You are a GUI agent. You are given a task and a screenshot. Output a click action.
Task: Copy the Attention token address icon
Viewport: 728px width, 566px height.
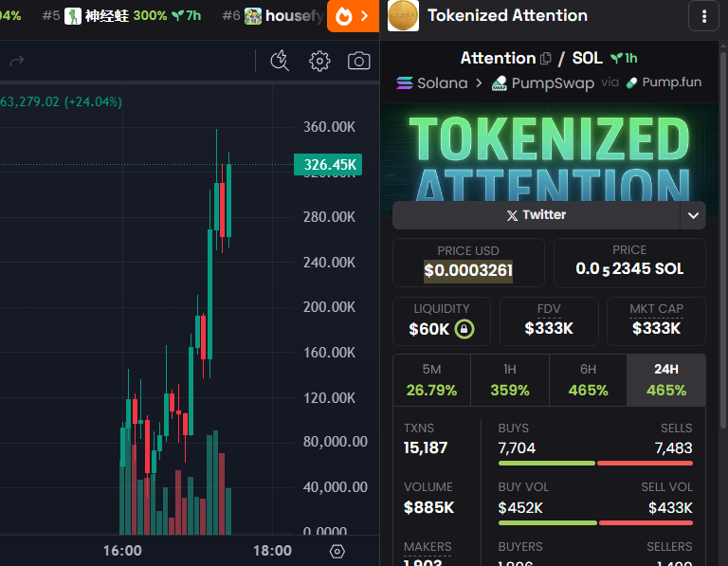[x=546, y=59]
